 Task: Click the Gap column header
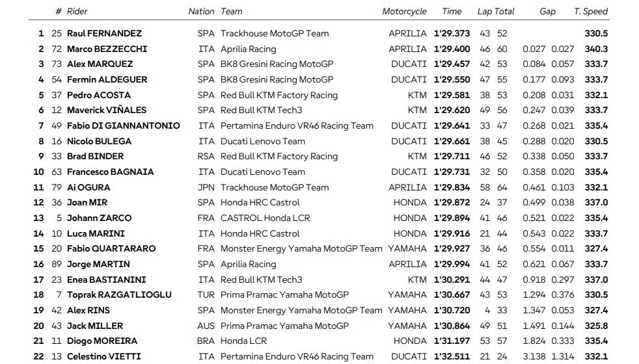547,11
